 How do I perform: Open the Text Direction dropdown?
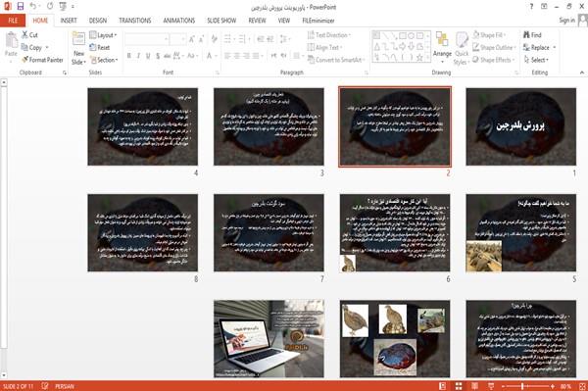click(x=329, y=35)
